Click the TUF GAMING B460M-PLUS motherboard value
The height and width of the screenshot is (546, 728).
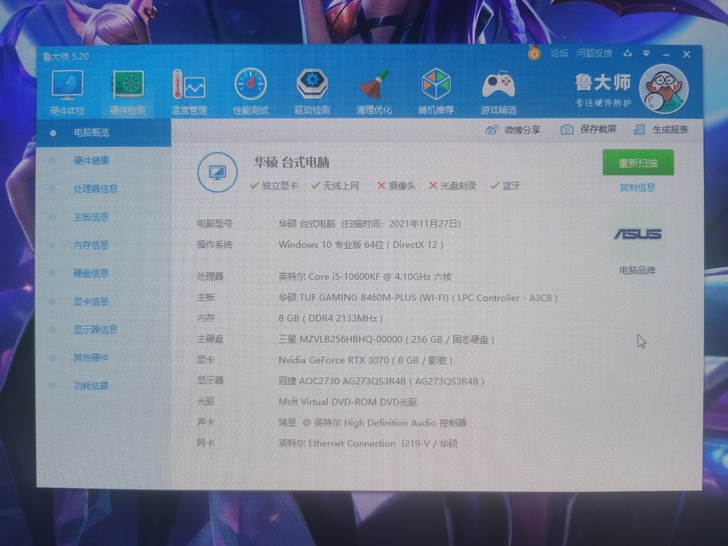point(418,298)
